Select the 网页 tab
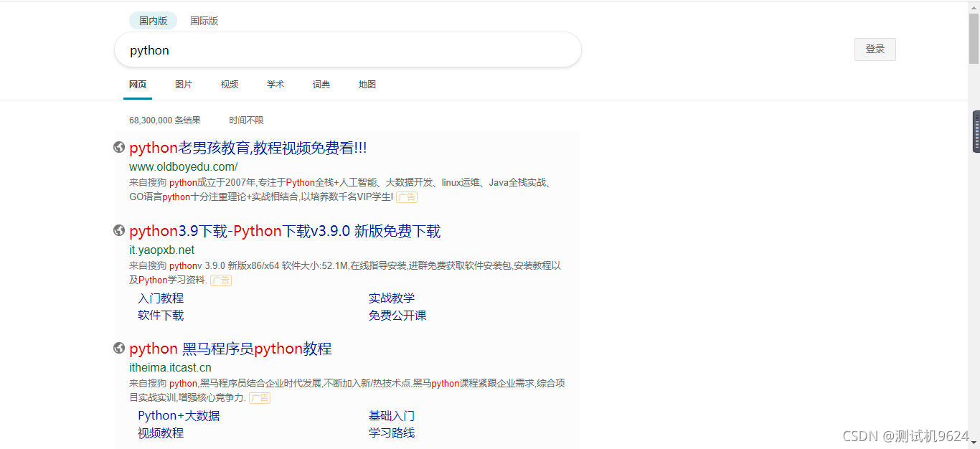Image resolution: width=980 pixels, height=449 pixels. click(138, 84)
